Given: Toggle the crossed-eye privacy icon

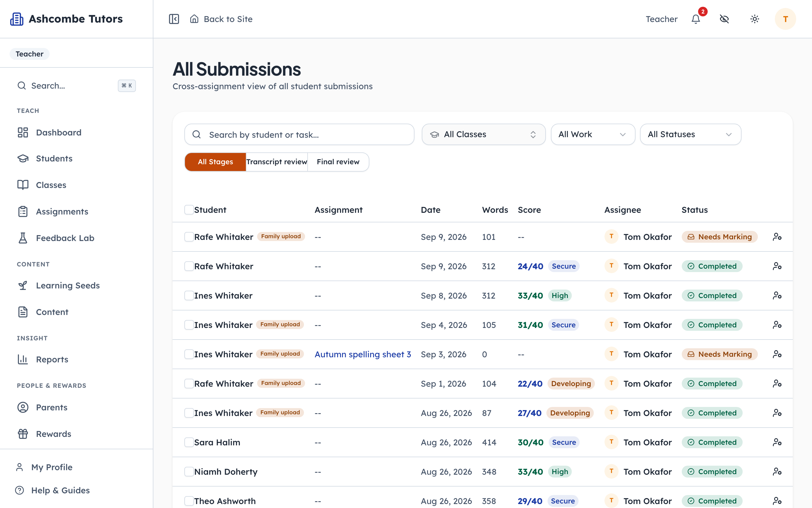Looking at the screenshot, I should [724, 19].
